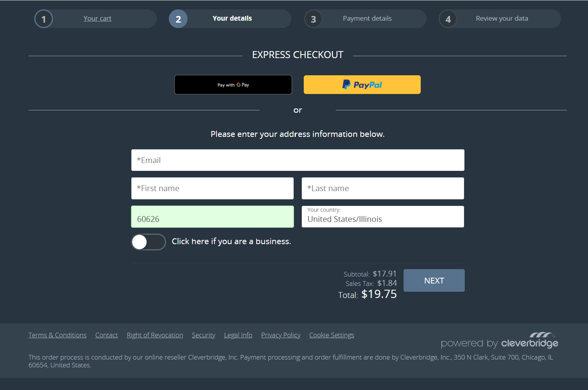
Task: Pay with Google Pay button
Action: (233, 85)
